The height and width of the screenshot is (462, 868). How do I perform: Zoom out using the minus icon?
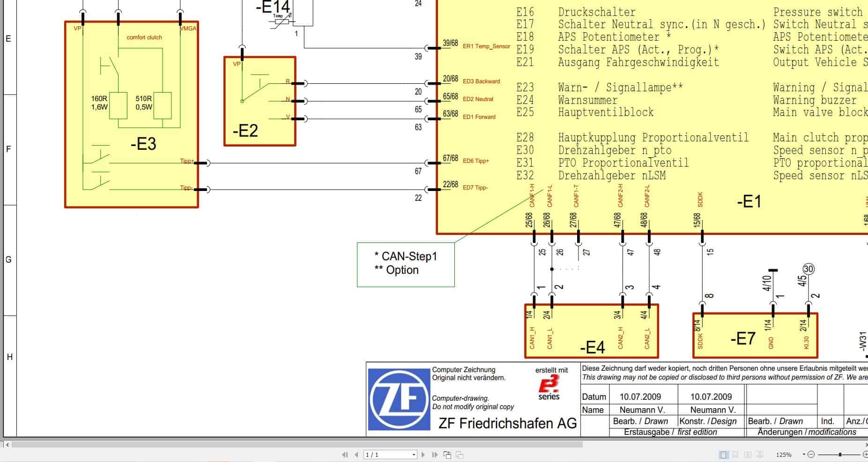811,454
